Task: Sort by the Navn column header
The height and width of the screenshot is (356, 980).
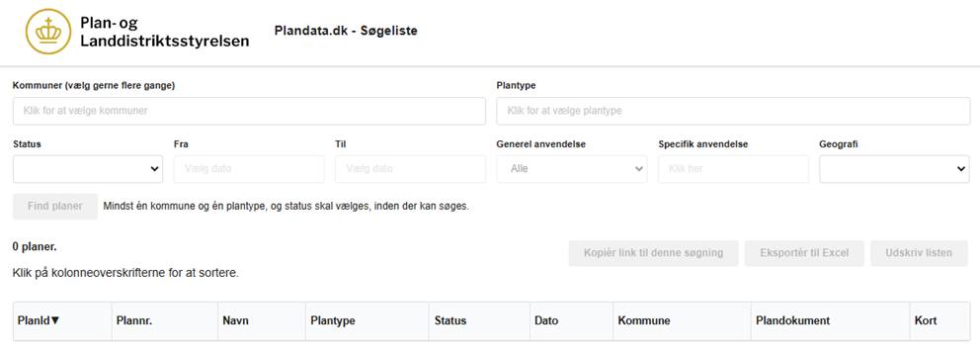Action: (x=236, y=321)
